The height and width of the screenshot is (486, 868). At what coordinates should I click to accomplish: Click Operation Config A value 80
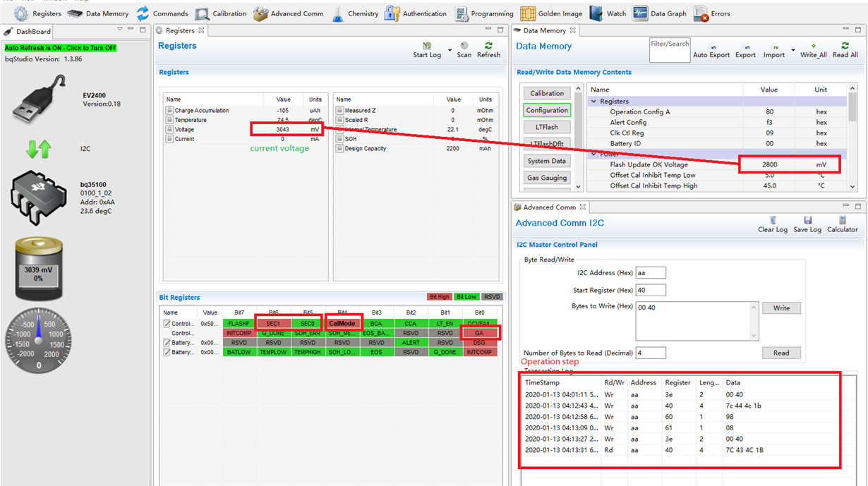coord(769,111)
